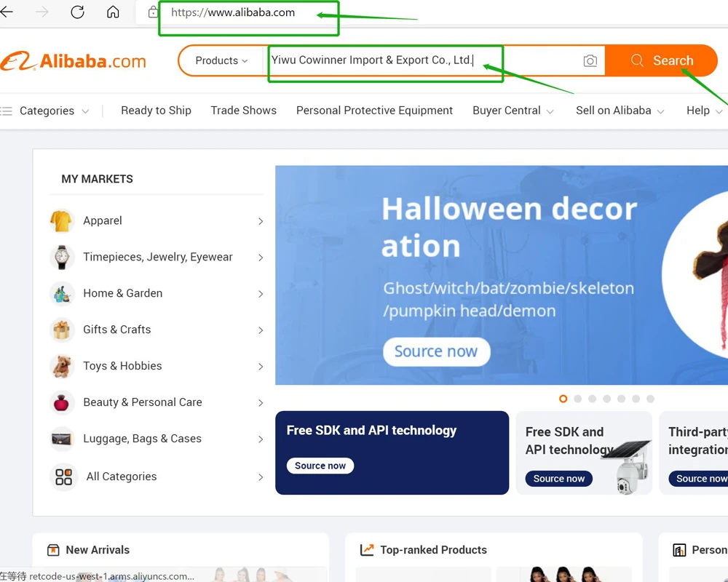Click the Top-ranked Products chart icon
Viewport: 728px width, 582px height.
[367, 550]
